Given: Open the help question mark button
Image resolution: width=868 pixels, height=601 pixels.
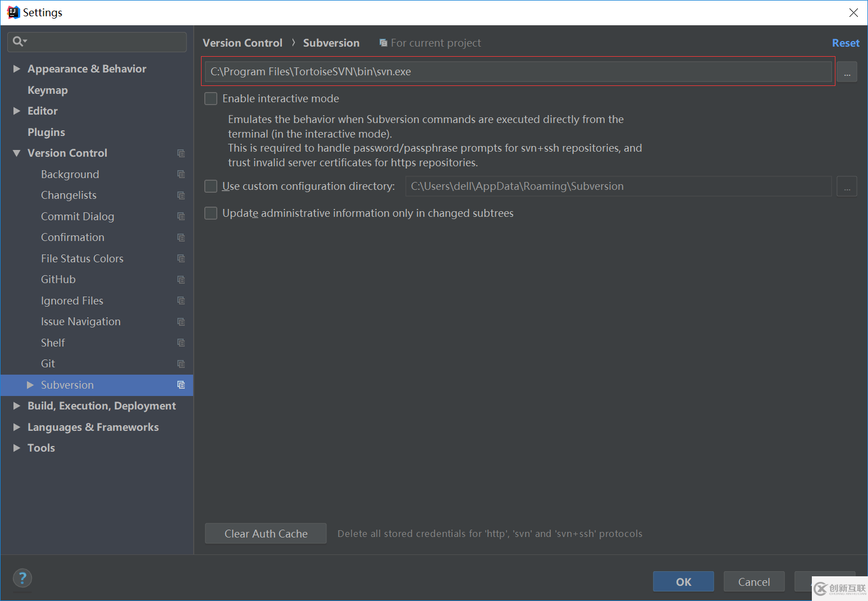Looking at the screenshot, I should 22,578.
